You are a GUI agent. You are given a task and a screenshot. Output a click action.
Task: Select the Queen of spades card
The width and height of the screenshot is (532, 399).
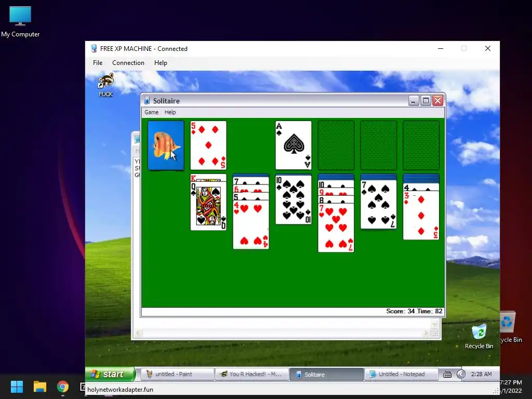(x=208, y=207)
